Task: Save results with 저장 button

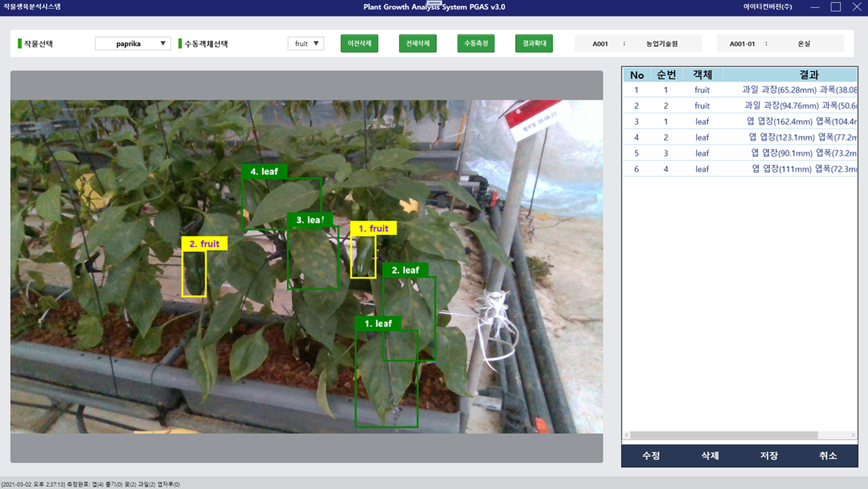Action: 768,456
